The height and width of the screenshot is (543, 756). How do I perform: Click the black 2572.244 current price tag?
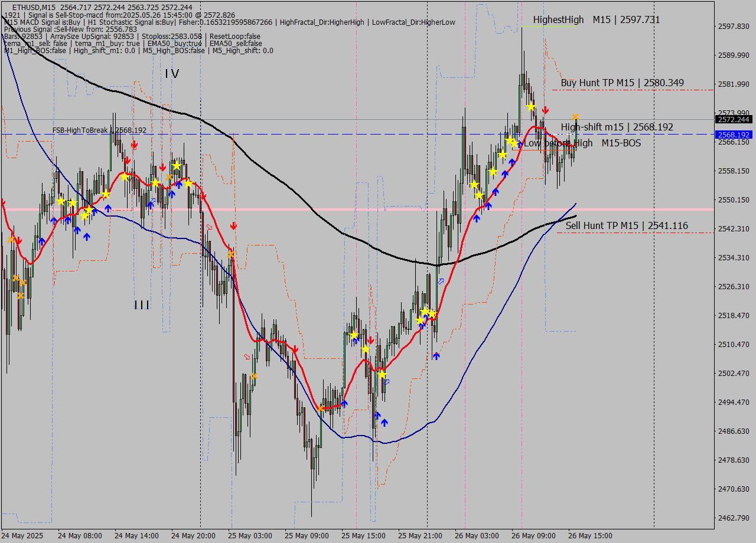click(x=734, y=119)
